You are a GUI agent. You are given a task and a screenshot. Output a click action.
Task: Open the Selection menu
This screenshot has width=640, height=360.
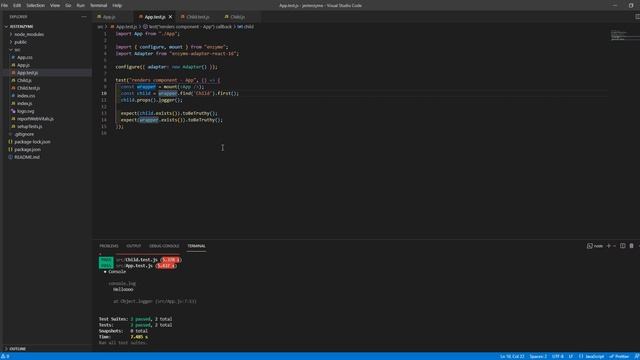(x=36, y=5)
